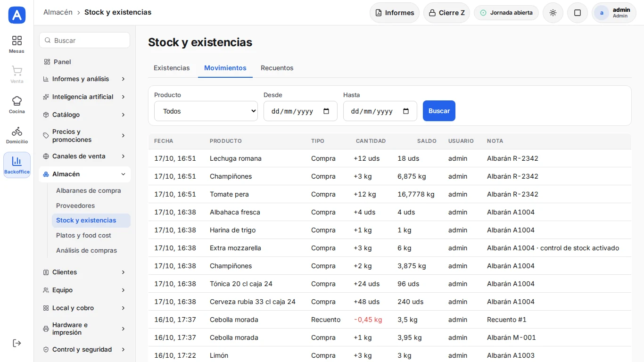Click the Almacén boxes icon

pyautogui.click(x=46, y=174)
